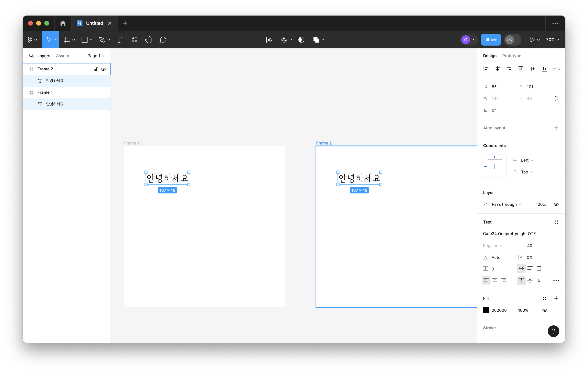Click the font size 40 field
Screen dimensions: 588x373
(x=529, y=246)
